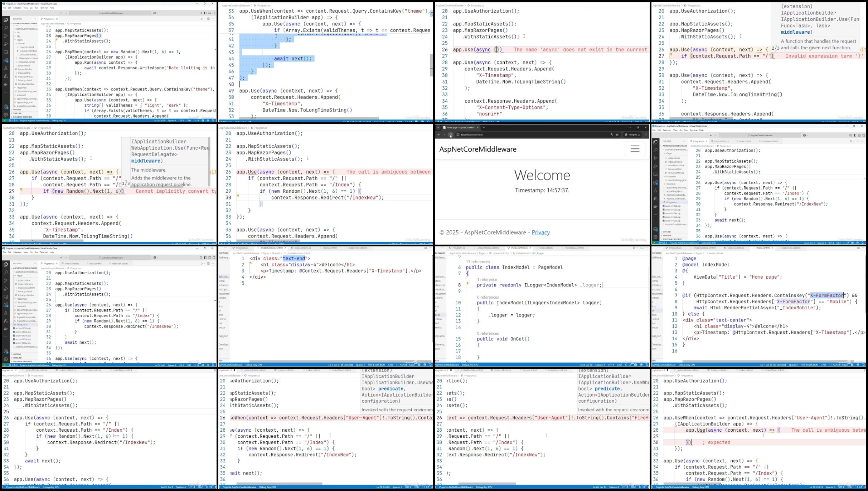Toggle Primary Side Bar in VS Code beside browser

855,135
